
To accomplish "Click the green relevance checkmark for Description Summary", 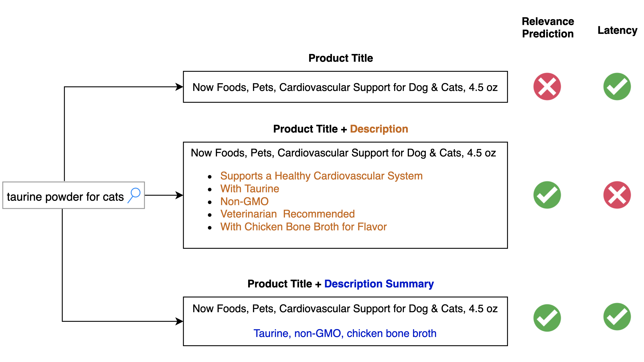I will pos(547,318).
